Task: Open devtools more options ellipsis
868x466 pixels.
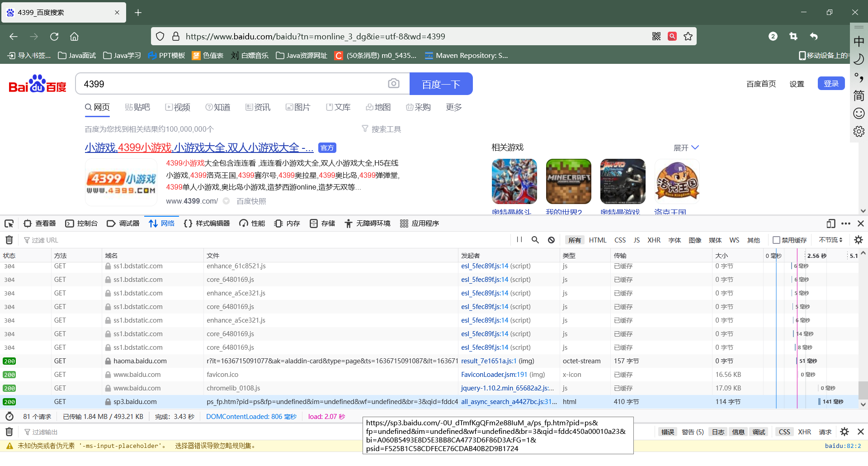Action: click(846, 223)
